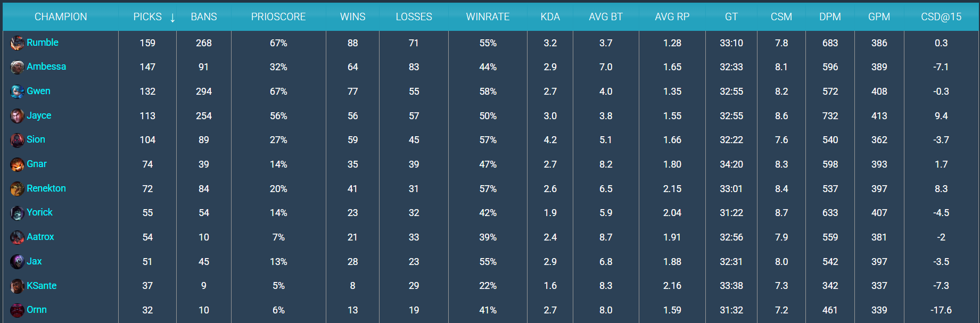Open the Aatrox champion link
Image resolution: width=980 pixels, height=323 pixels.
click(40, 237)
